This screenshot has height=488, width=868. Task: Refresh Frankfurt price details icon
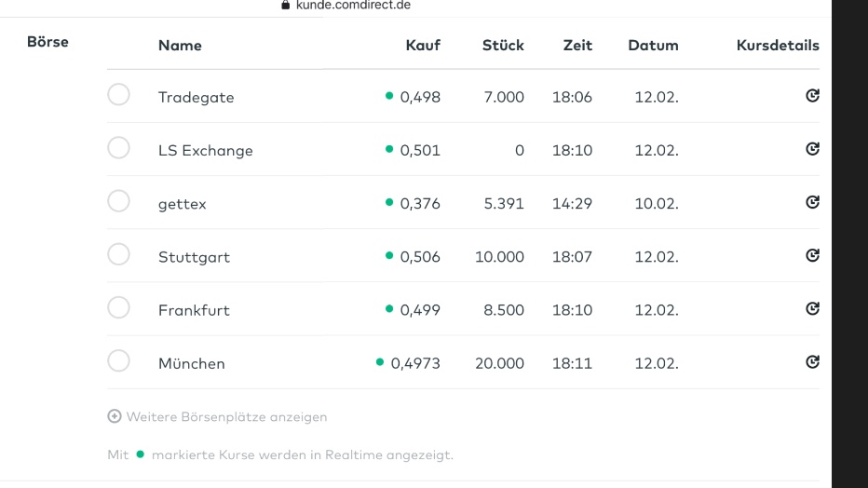point(812,309)
